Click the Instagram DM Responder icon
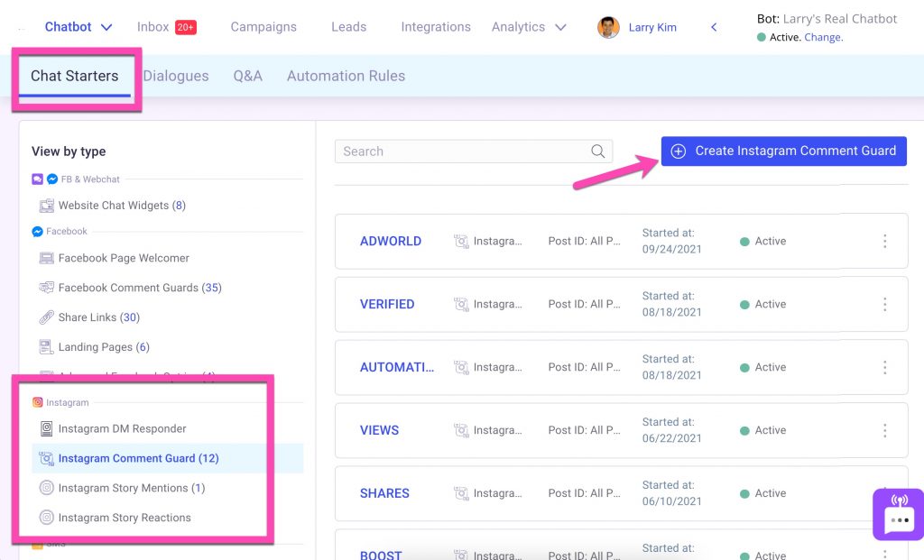 point(47,428)
